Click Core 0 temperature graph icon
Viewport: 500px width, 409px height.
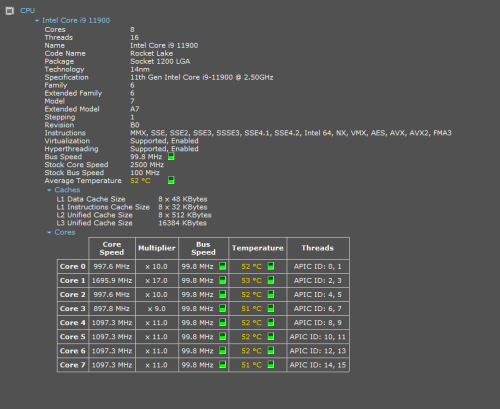point(271,266)
